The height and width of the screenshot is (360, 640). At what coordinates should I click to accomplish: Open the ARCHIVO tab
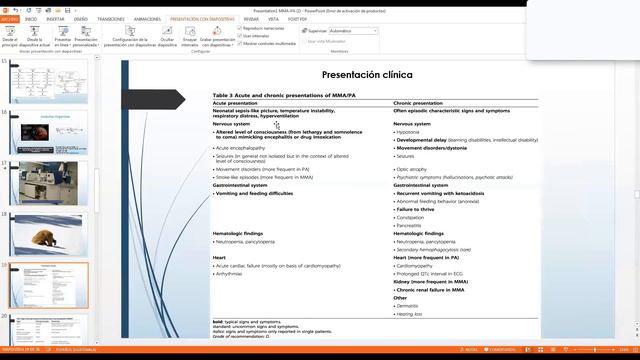tap(10, 19)
